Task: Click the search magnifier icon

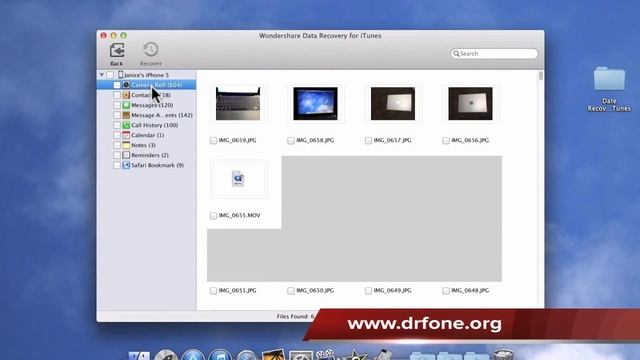Action: (456, 53)
